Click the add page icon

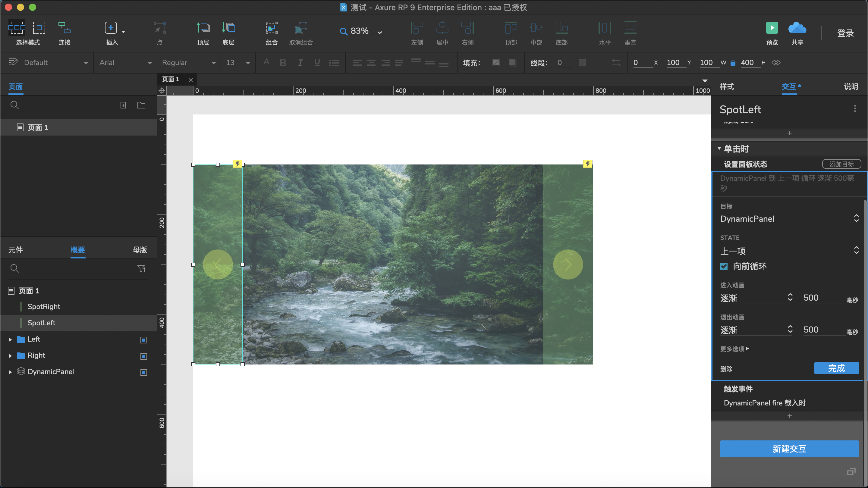click(123, 105)
